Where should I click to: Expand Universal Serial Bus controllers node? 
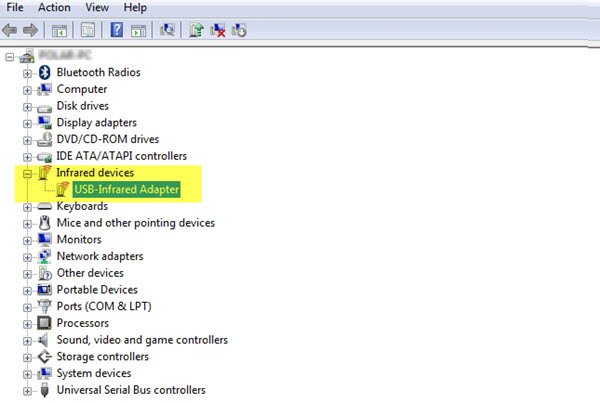27,391
